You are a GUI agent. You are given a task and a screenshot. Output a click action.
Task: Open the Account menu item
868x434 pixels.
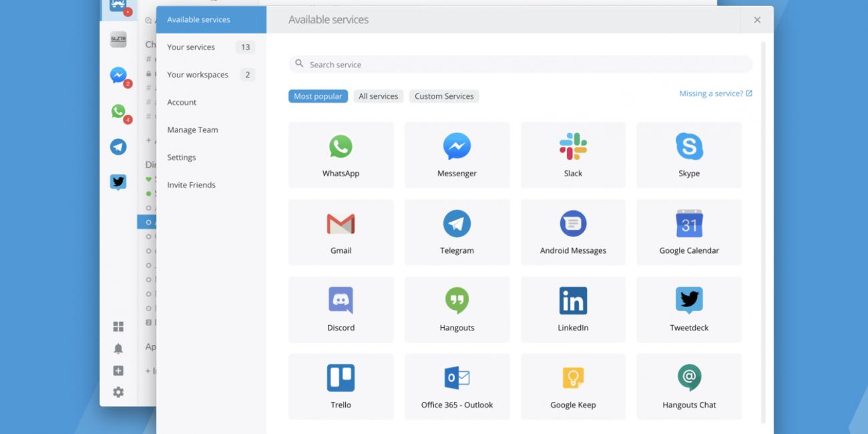point(211,102)
